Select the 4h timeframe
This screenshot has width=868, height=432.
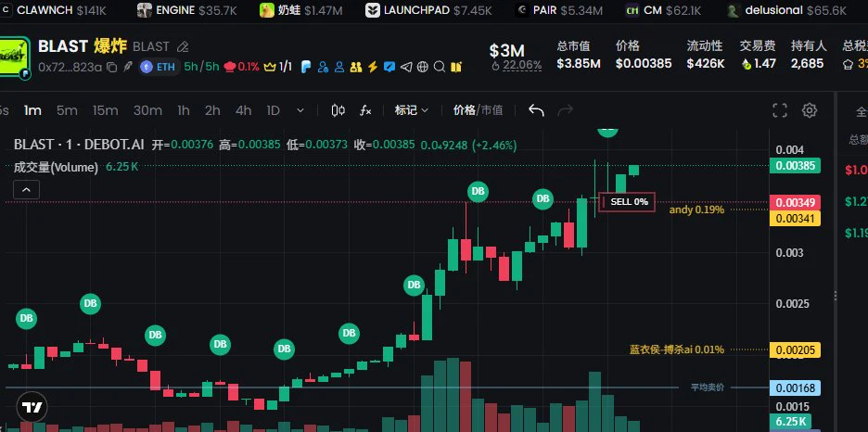243,110
